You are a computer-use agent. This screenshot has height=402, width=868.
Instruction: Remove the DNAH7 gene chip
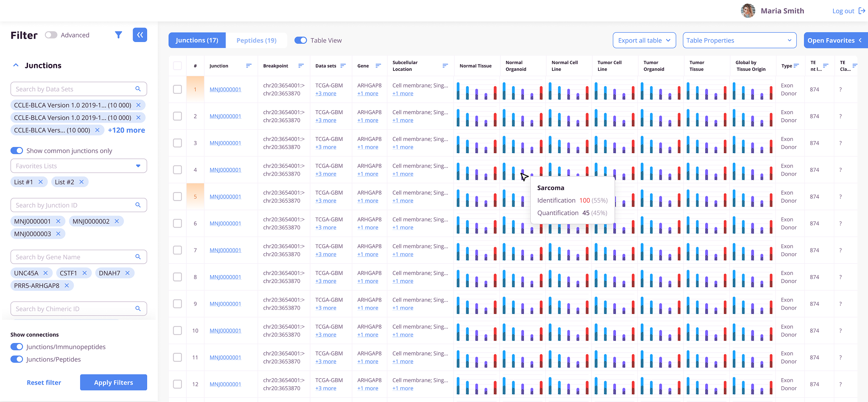127,273
